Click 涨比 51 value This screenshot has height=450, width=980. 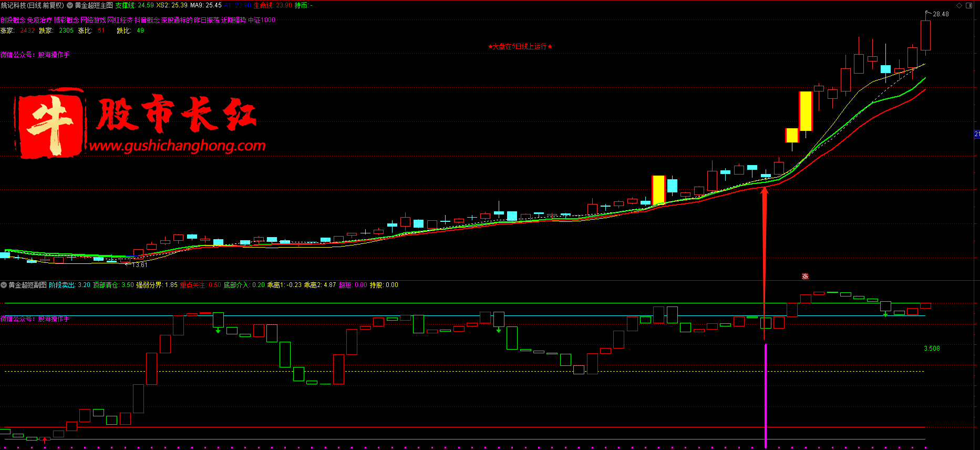click(91, 30)
